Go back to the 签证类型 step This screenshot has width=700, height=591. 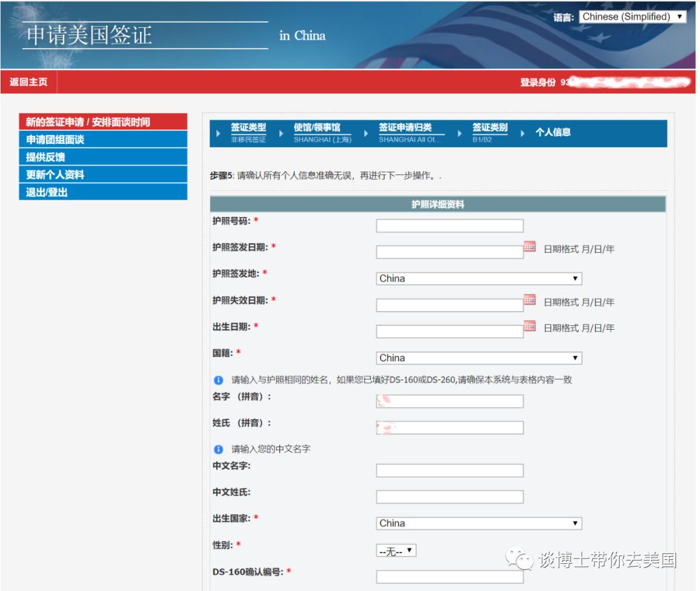[251, 128]
